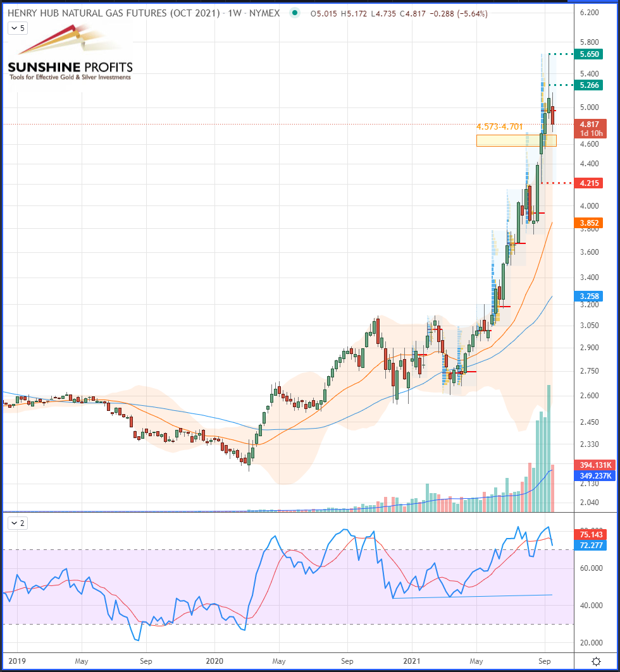620x672 pixels.
Task: Click the 72.277 RSI value label
Action: [x=590, y=545]
